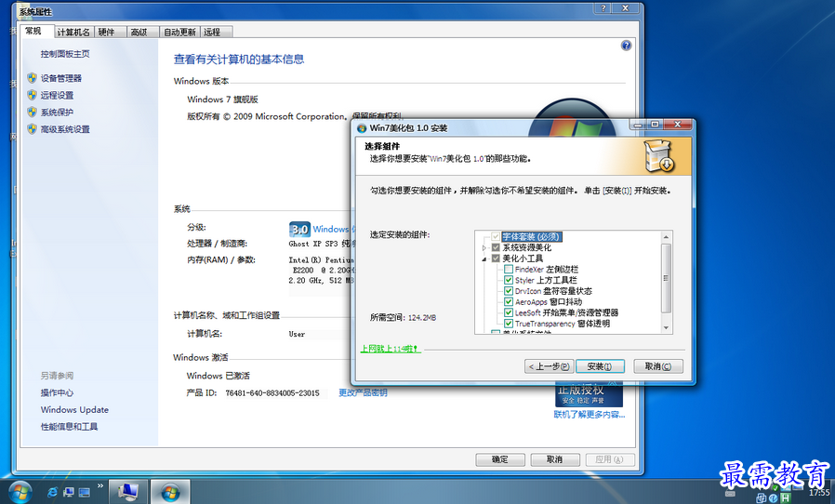Image resolution: width=835 pixels, height=504 pixels.
Task: Click 应用(A) in System Properties
Action: [610, 459]
